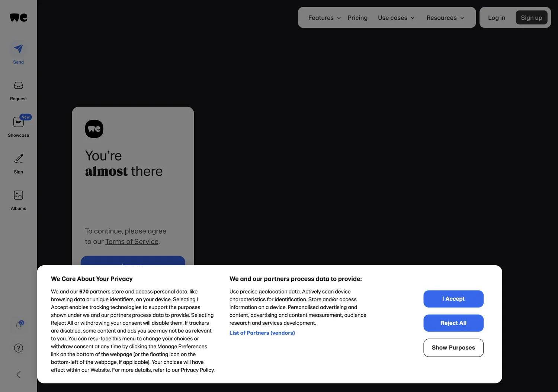
Task: Click the I Accept button
Action: pos(453,299)
